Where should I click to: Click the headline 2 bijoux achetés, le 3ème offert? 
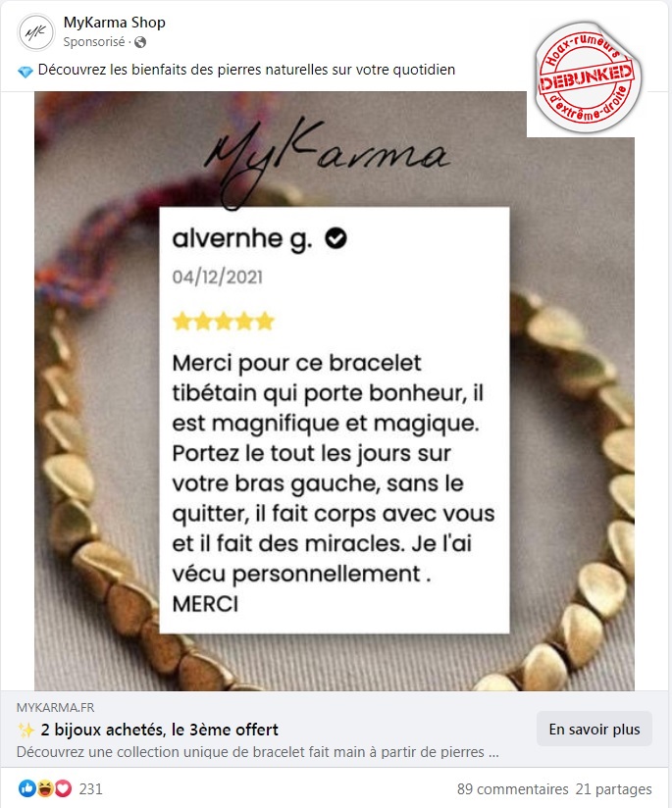coord(159,730)
